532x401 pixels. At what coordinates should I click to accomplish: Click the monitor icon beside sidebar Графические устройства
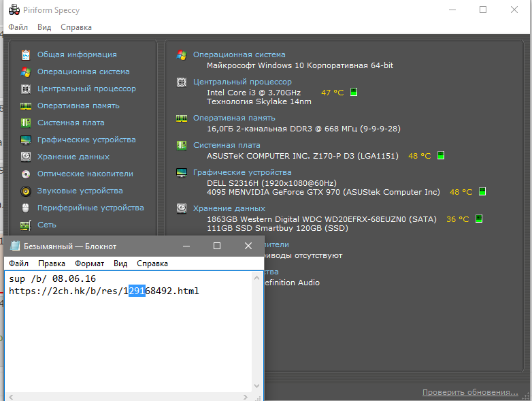[x=26, y=140]
